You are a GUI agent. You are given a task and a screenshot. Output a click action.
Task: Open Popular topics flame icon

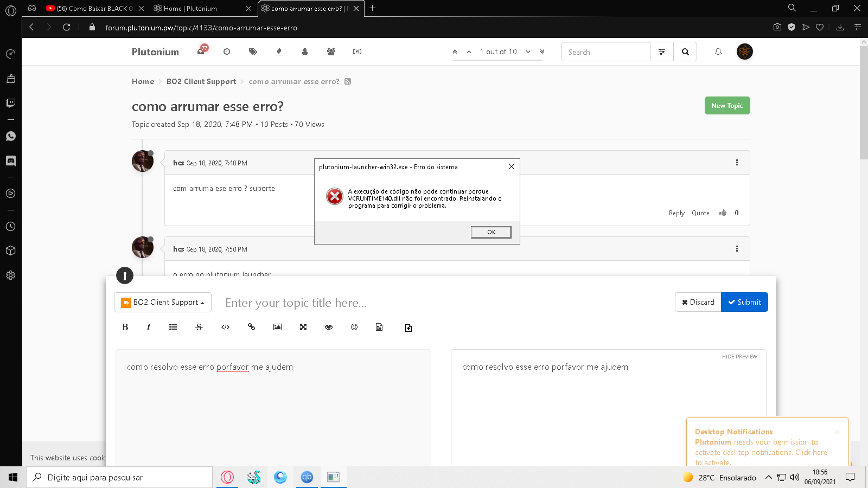(279, 52)
